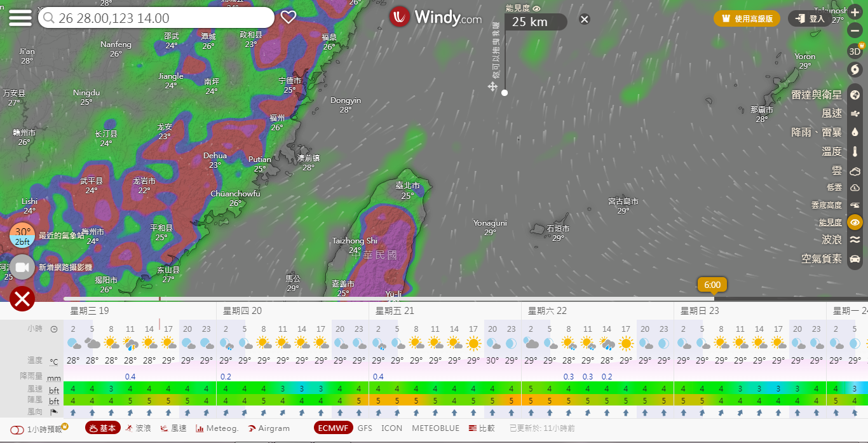Select the clouds layer icon
The image size is (868, 443).
855,171
